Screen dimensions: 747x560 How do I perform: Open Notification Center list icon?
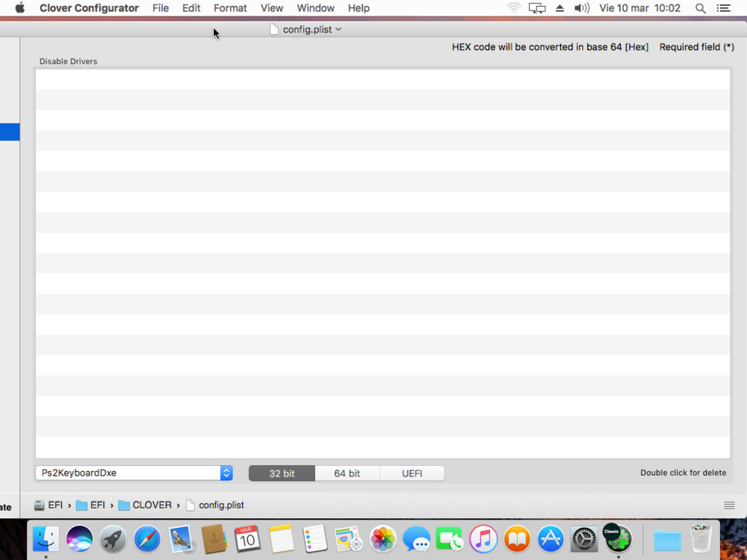pyautogui.click(x=724, y=8)
